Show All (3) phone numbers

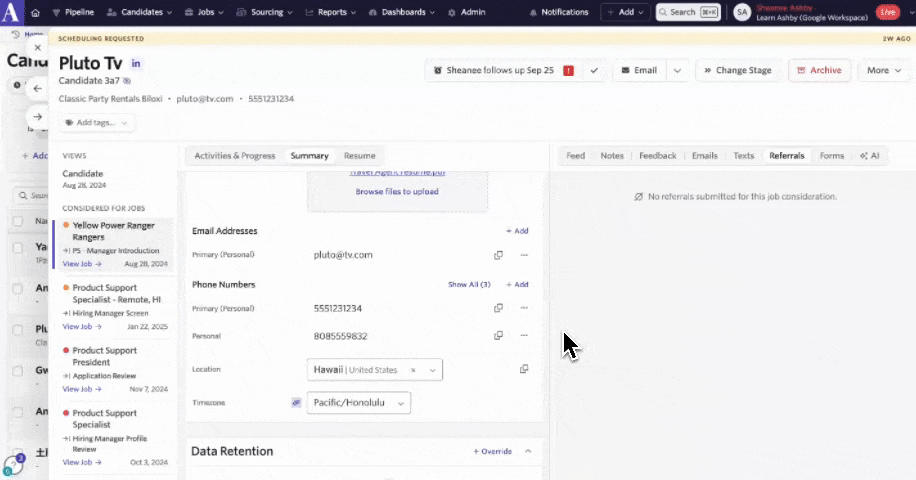469,284
